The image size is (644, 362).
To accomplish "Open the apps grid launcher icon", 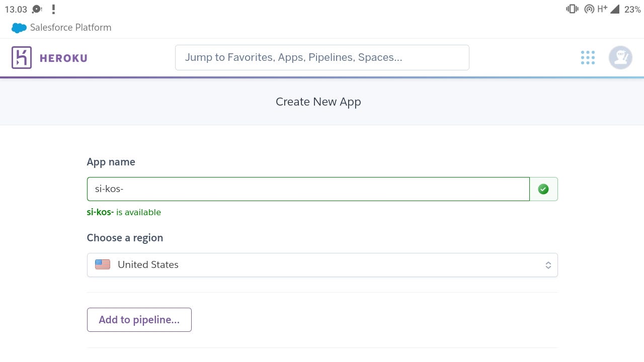I will (x=588, y=58).
